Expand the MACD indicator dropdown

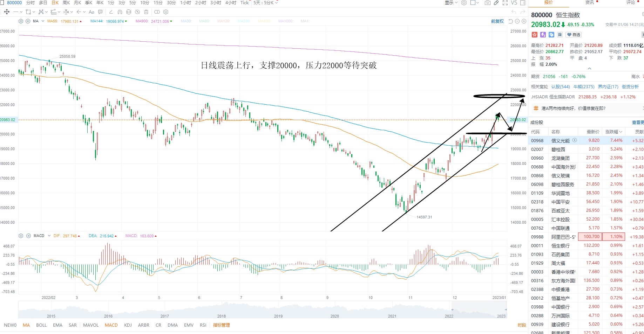[49, 236]
